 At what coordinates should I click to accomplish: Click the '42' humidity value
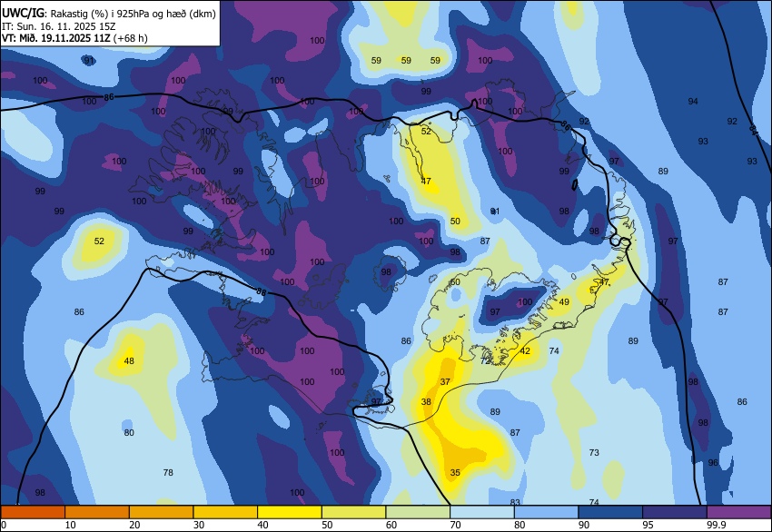tap(525, 351)
